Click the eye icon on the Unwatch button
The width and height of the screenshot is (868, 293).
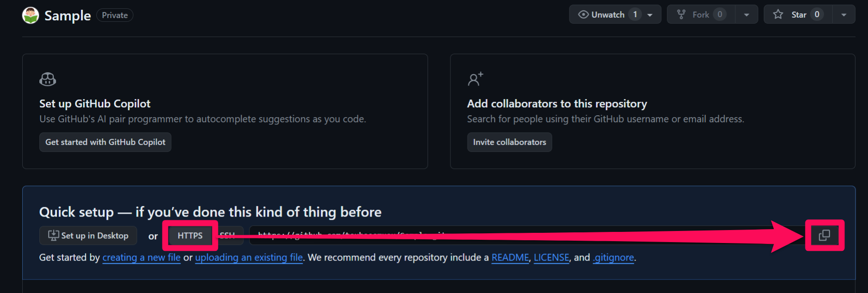[583, 14]
